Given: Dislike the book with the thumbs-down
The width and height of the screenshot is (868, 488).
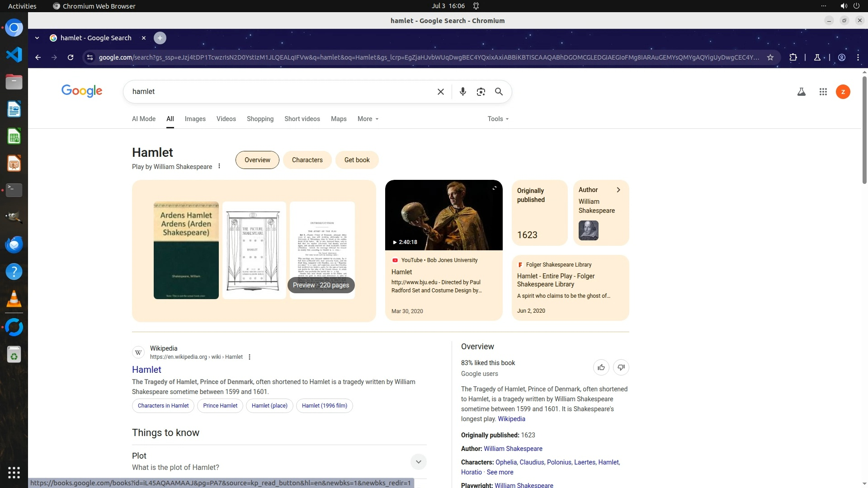Looking at the screenshot, I should [x=621, y=367].
